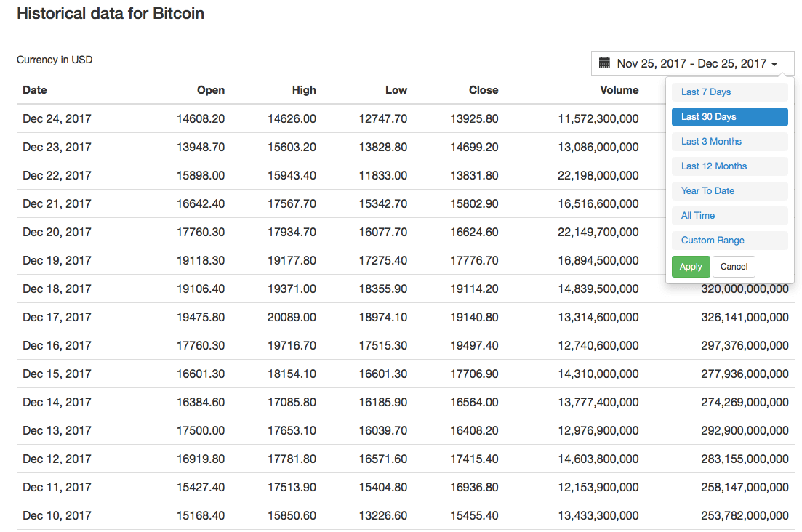802x532 pixels.
Task: Sort by the Low column header
Action: (396, 90)
